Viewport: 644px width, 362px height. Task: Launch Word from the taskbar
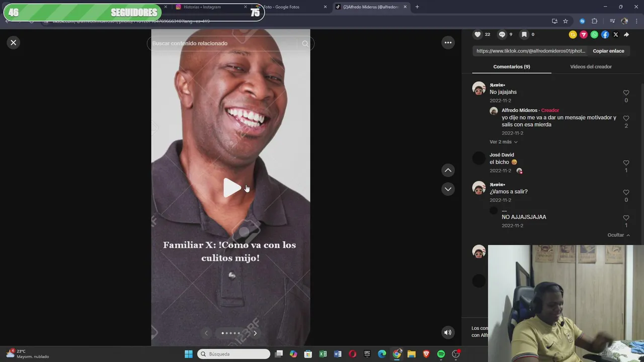[x=338, y=354]
